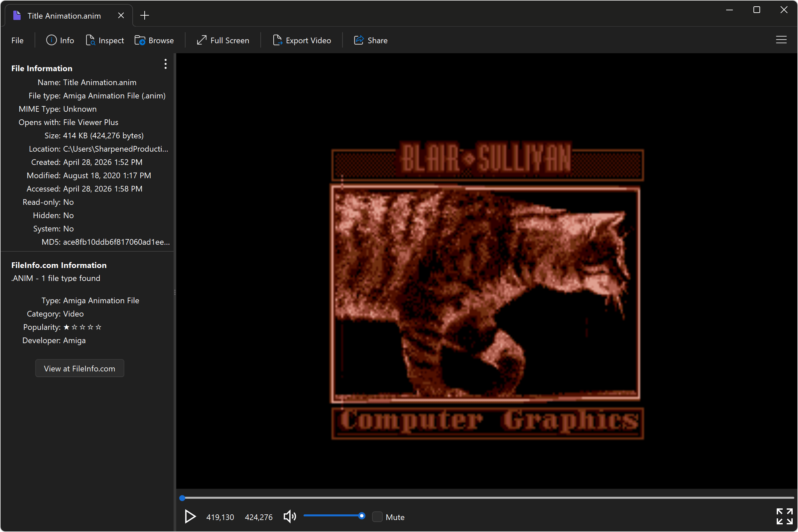
Task: Click the seek bar position handle
Action: point(182,498)
